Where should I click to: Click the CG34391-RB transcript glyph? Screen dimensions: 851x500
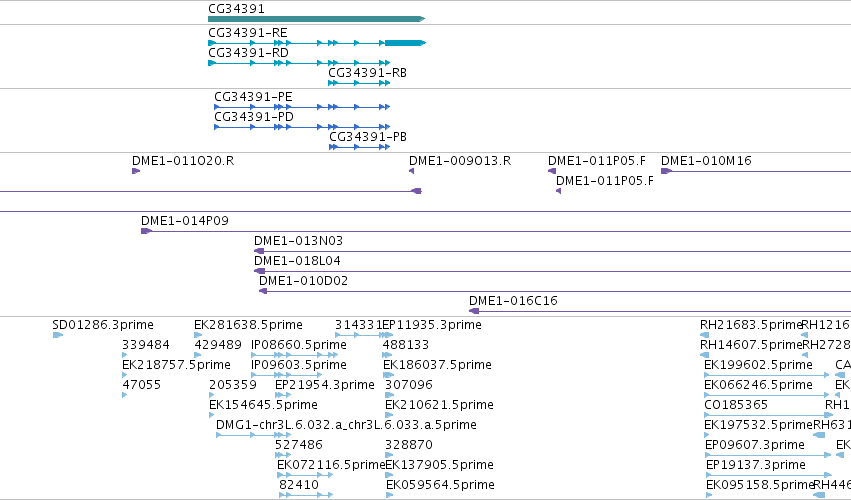coord(359,83)
